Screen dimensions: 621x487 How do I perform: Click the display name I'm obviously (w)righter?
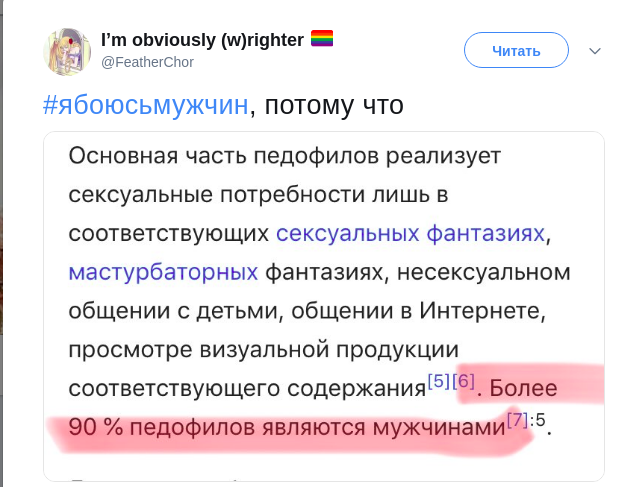tap(203, 40)
